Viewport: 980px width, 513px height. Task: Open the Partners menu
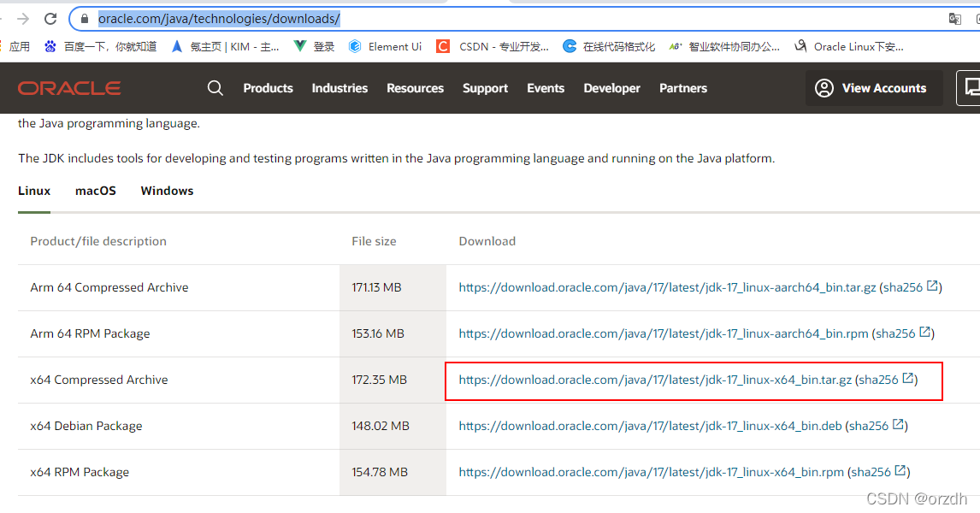(x=683, y=88)
